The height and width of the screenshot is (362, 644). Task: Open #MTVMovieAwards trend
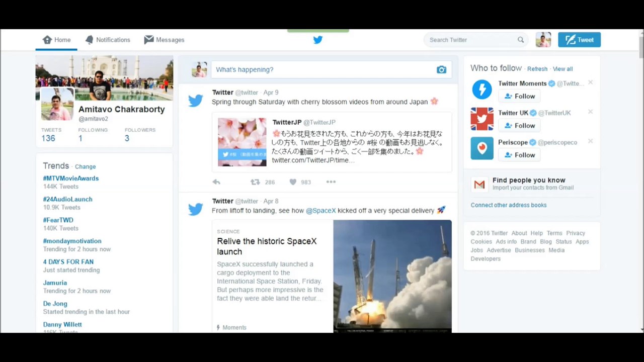71,178
